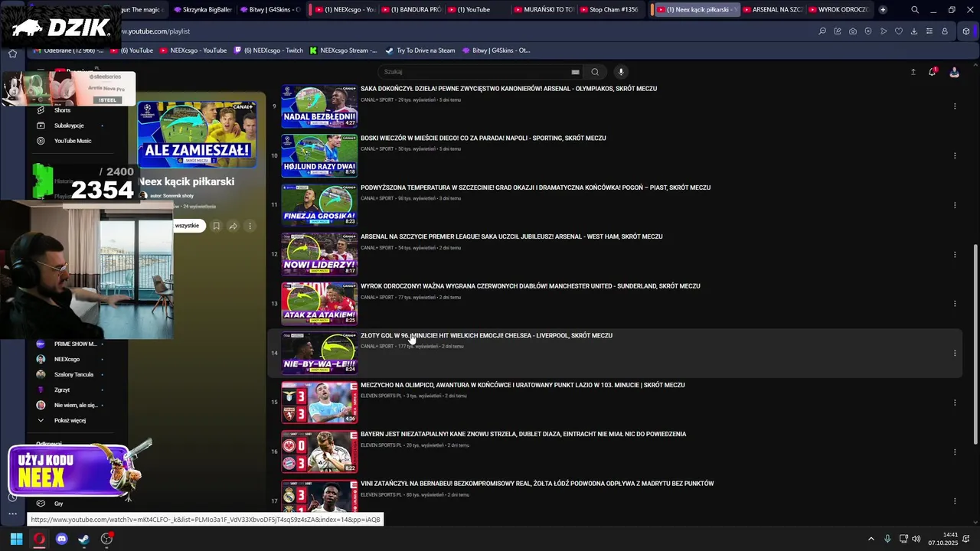Open the YouTube account avatar menu

[x=954, y=72]
